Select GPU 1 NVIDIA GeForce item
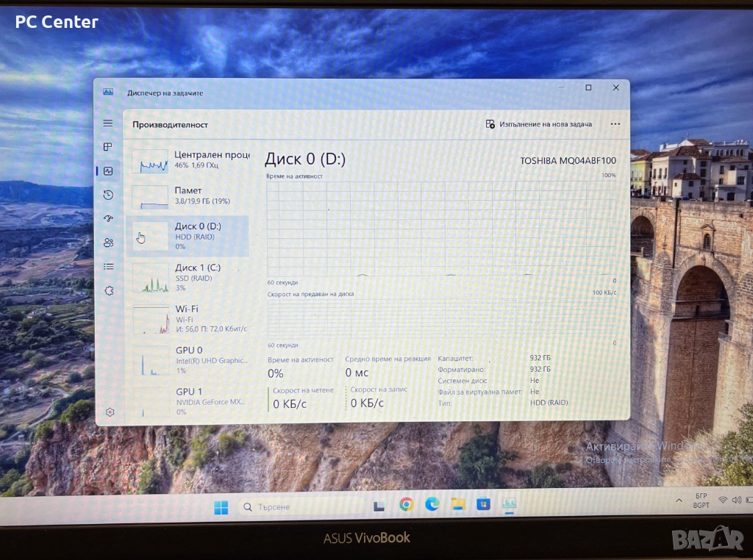The width and height of the screenshot is (753, 560). pyautogui.click(x=190, y=401)
